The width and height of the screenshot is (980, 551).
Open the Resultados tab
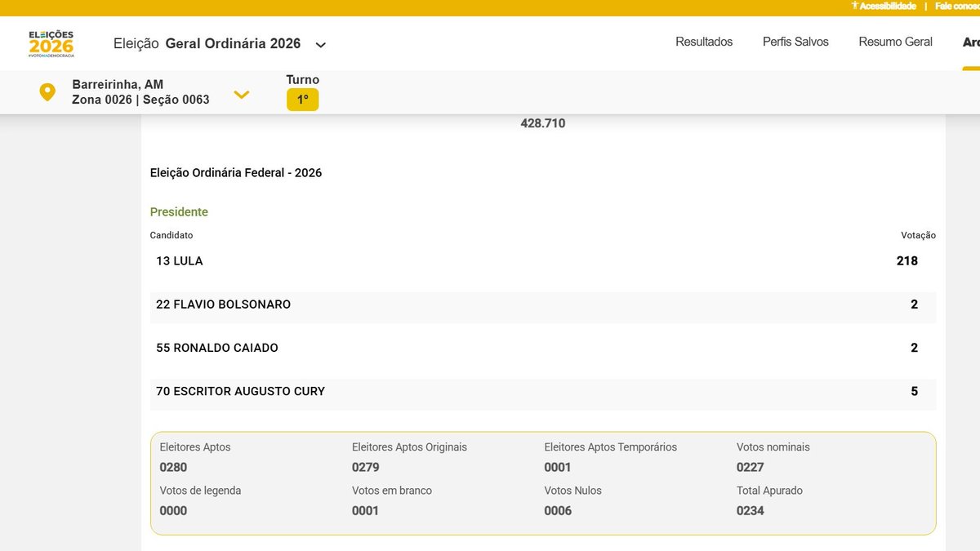(704, 42)
